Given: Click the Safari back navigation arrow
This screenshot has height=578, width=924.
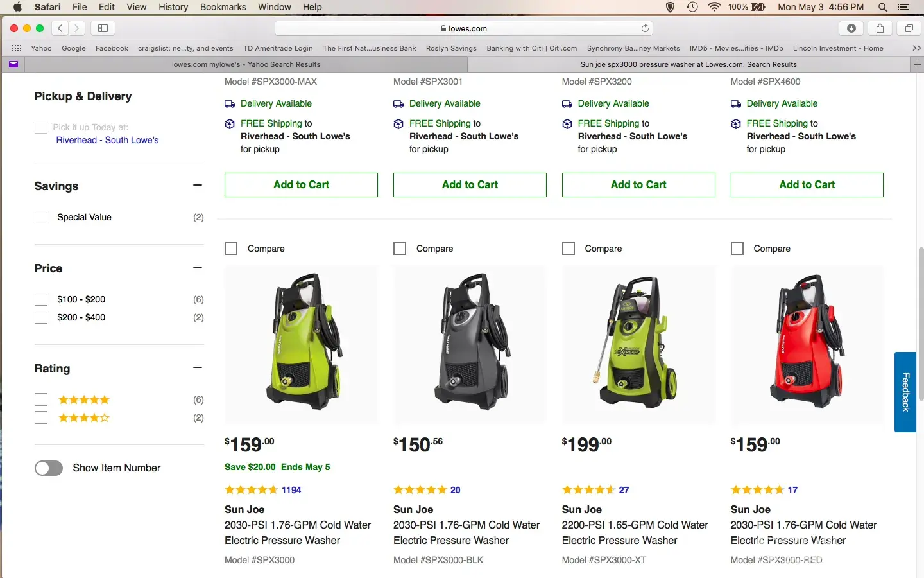Looking at the screenshot, I should click(60, 28).
